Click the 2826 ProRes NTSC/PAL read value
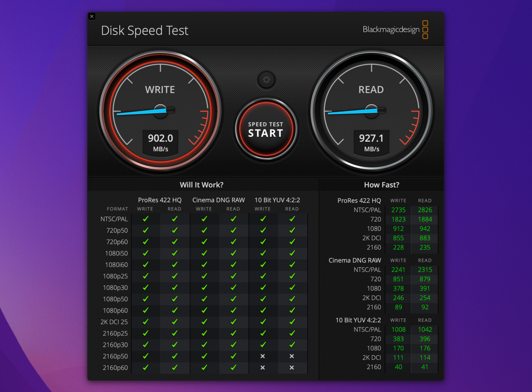 pos(425,210)
